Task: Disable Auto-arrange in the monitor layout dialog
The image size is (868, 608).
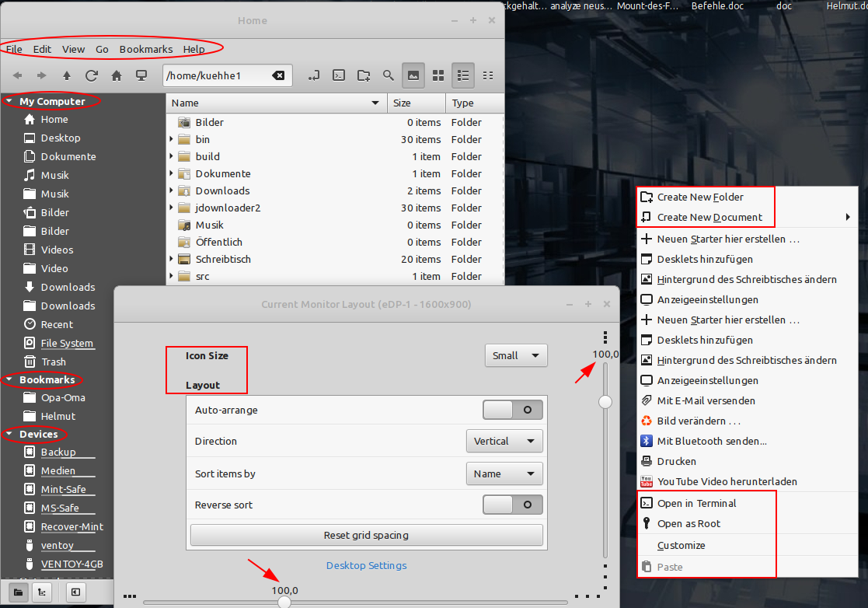Action: click(x=512, y=410)
